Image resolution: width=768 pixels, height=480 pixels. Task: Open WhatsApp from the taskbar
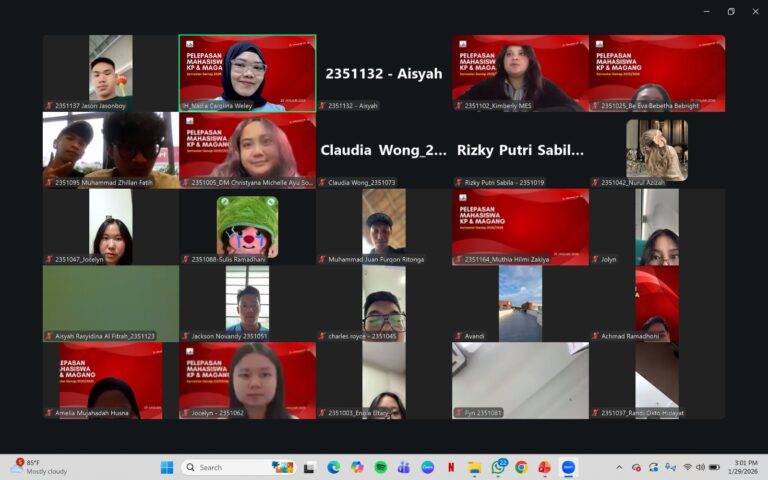[x=498, y=468]
